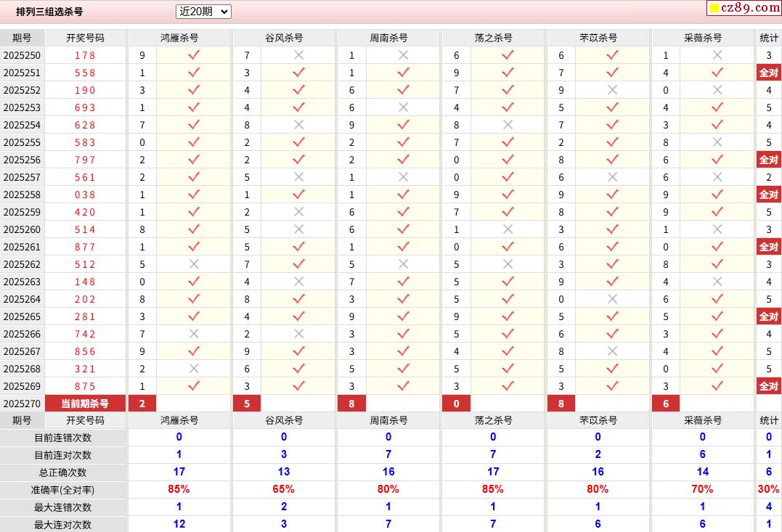Screen dimensions: 782x532
Task: Click 荡之 current kill number 0 red box
Action: click(456, 404)
